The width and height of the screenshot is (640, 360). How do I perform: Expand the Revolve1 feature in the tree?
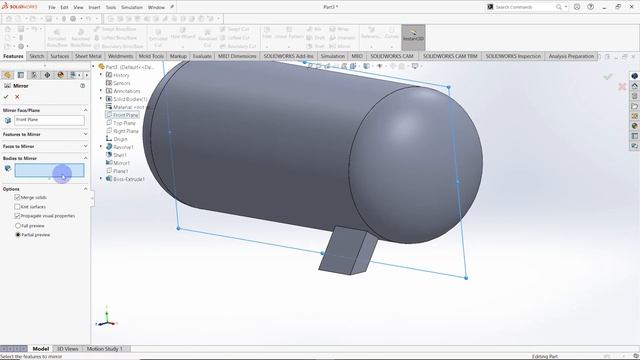(x=101, y=147)
